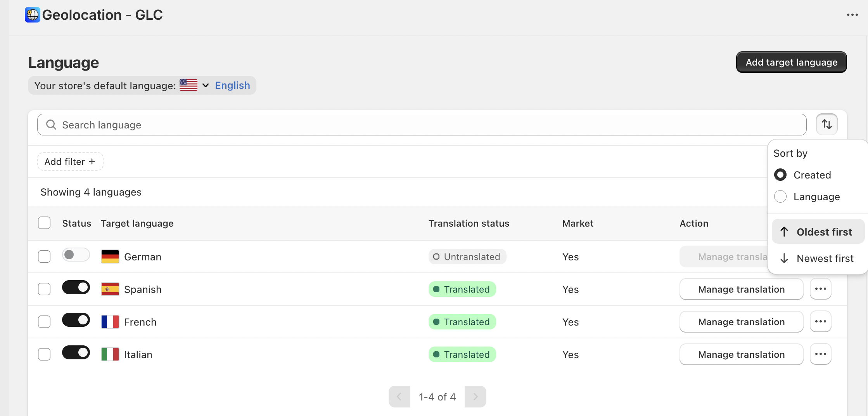Open more actions for Italian row
Screen dimensions: 868x416
pos(820,354)
